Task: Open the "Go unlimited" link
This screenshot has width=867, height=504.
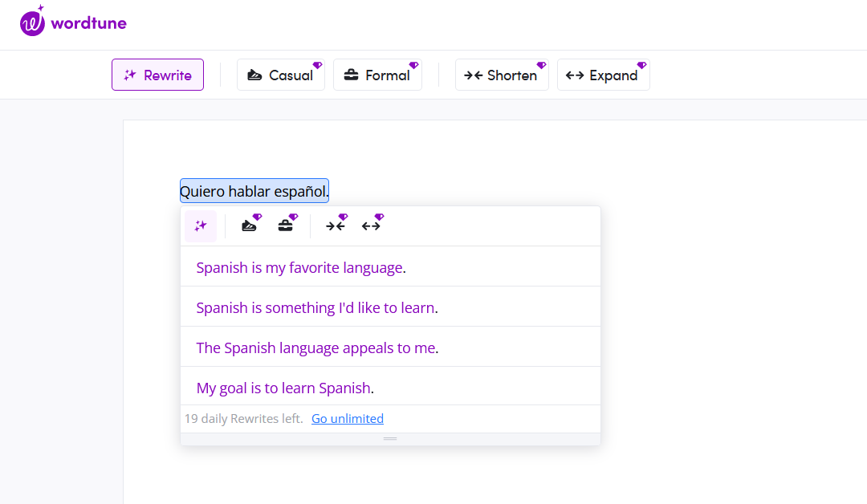Action: tap(347, 418)
